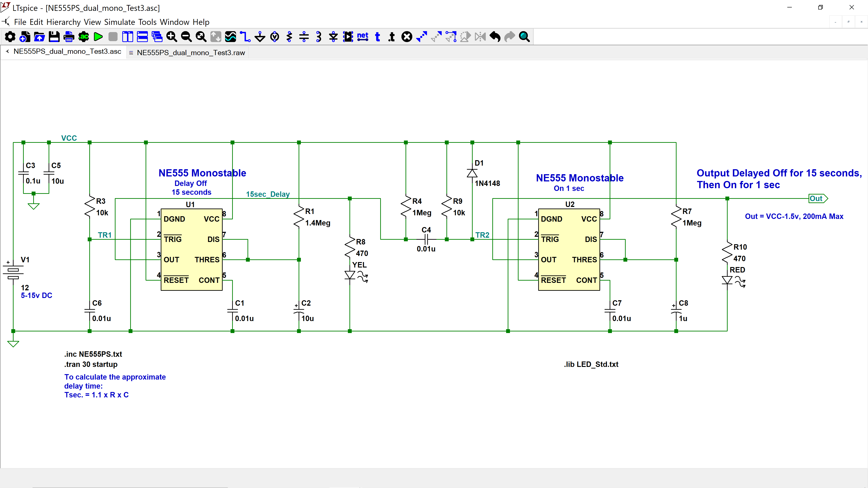Run the simulation with green play icon
The width and height of the screenshot is (868, 488).
tap(98, 37)
